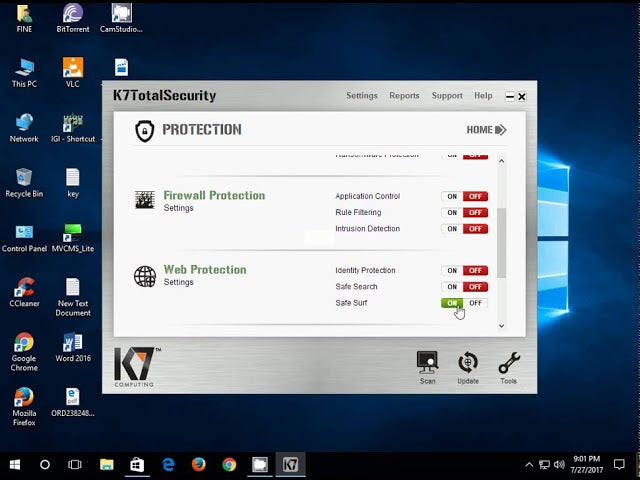Turn Intrusion Detection ON
Image resolution: width=640 pixels, height=480 pixels.
click(452, 229)
